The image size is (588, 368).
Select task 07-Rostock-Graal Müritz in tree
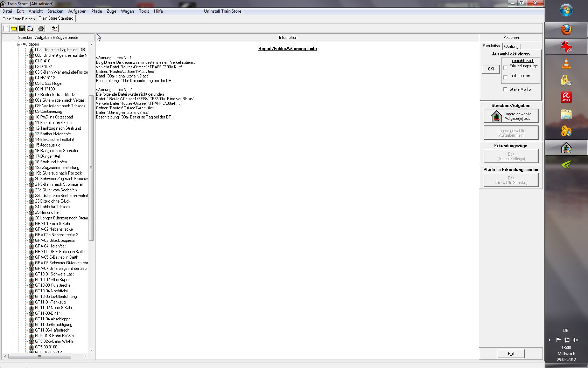[55, 95]
